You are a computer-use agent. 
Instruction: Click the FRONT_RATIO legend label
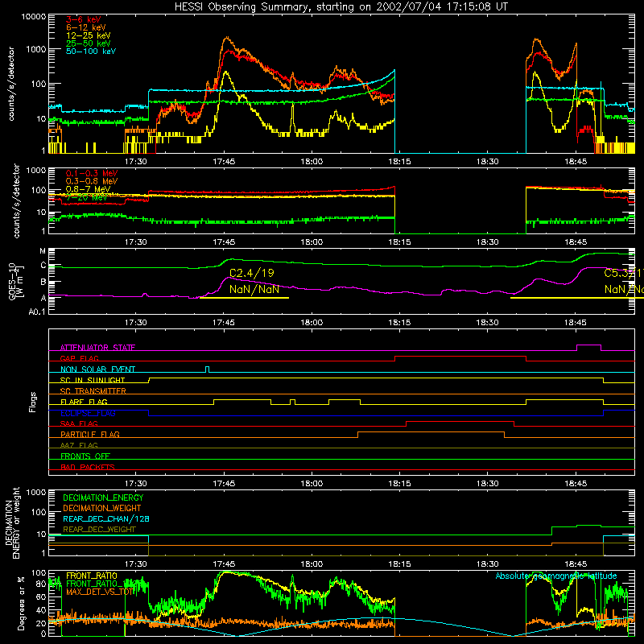[92, 576]
